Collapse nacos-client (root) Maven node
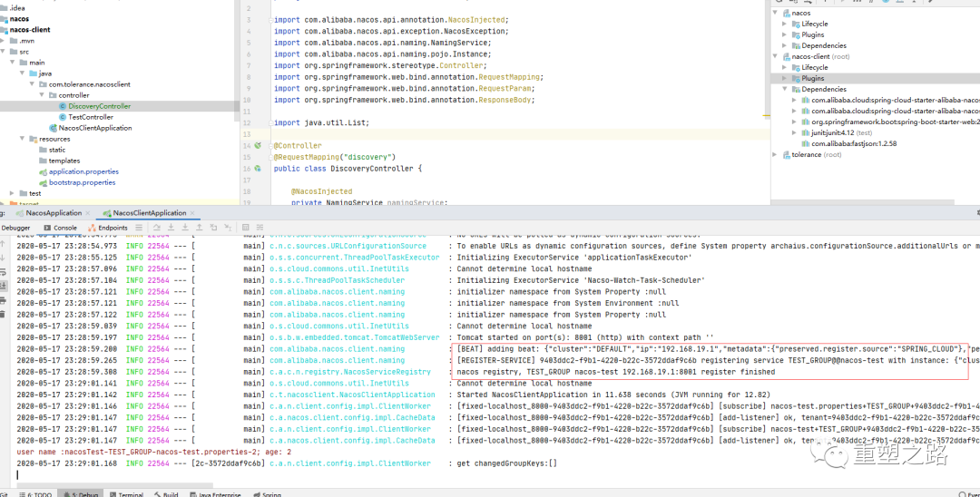Image resolution: width=980 pixels, height=497 pixels. (776, 56)
